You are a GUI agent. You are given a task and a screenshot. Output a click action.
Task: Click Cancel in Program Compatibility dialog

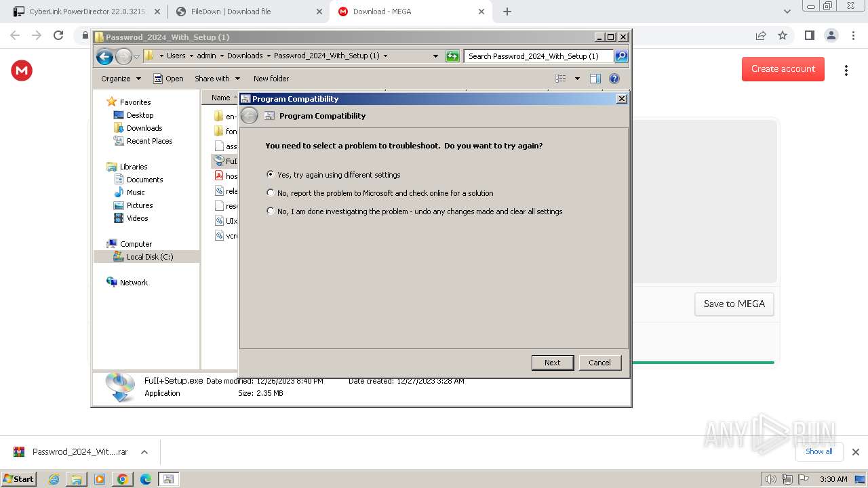pos(599,363)
